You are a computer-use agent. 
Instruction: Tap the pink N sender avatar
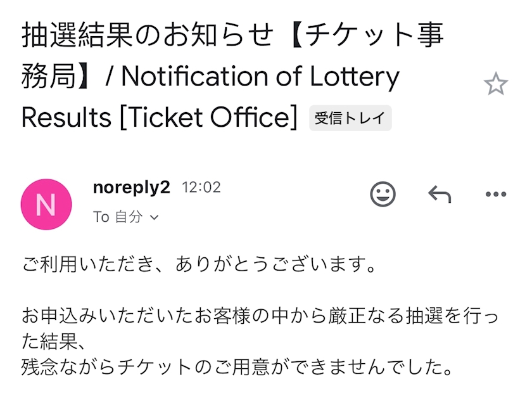[46, 204]
